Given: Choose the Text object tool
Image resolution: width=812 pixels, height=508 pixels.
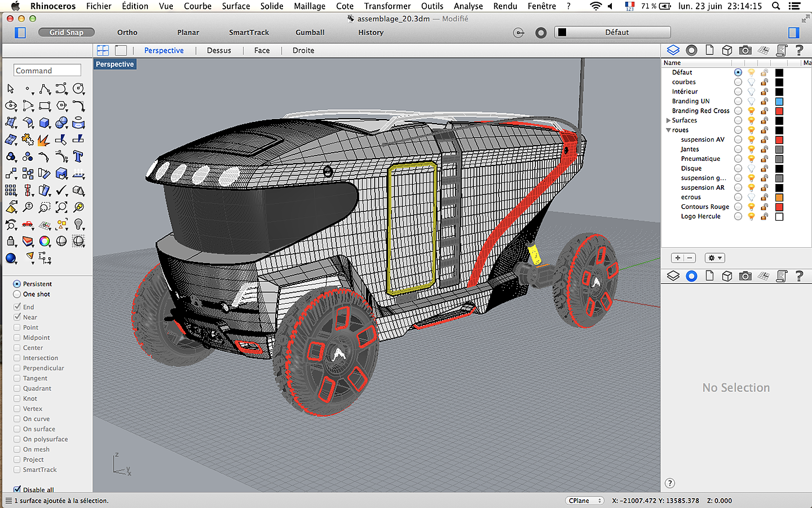Looking at the screenshot, I should point(78,157).
